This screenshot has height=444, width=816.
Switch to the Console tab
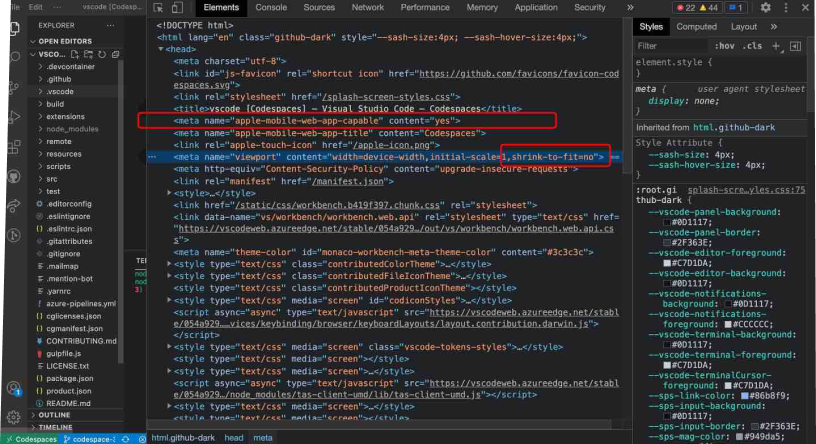pyautogui.click(x=271, y=7)
